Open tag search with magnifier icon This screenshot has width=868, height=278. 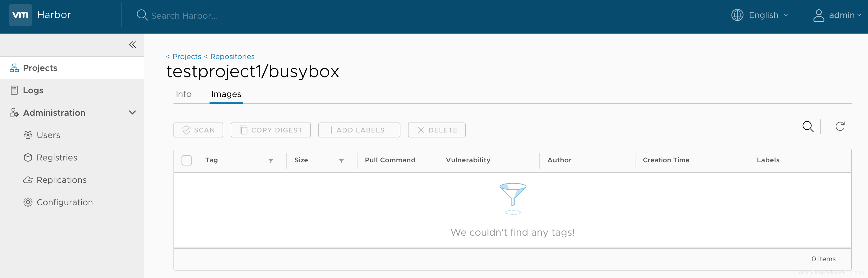[808, 127]
